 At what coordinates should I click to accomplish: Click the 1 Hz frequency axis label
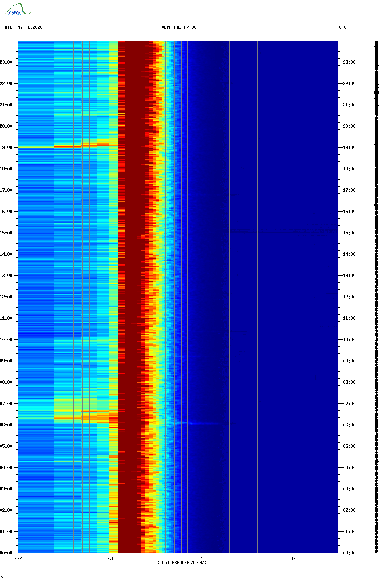202,558
